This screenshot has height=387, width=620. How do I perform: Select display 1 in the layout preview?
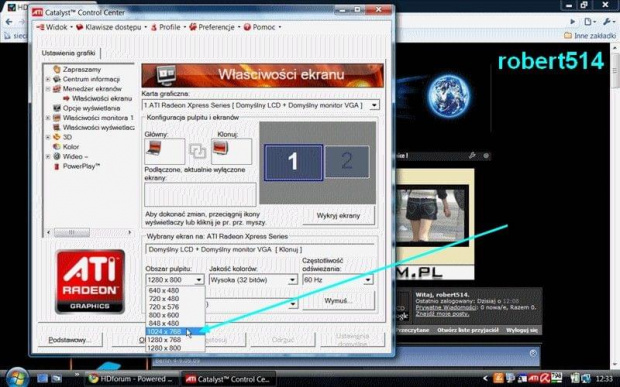point(293,162)
